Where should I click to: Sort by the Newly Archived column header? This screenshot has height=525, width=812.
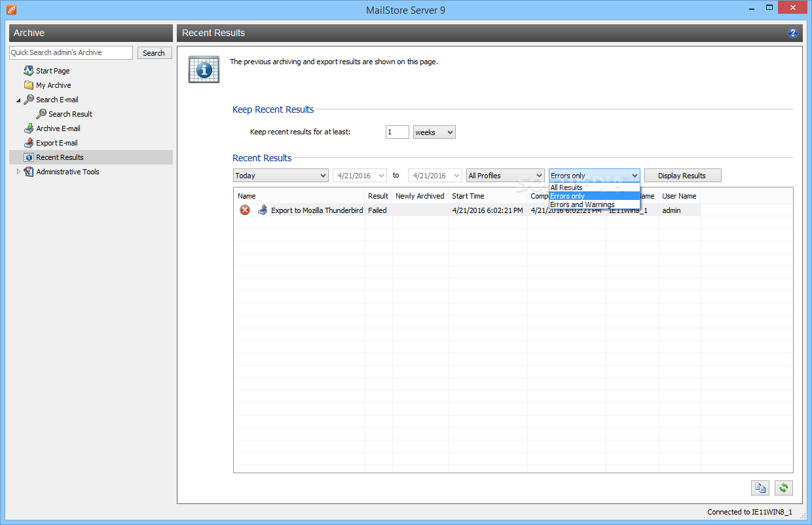click(x=420, y=196)
